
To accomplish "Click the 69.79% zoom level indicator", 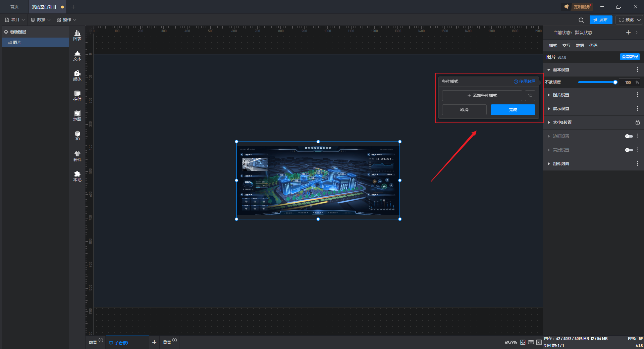I will [x=511, y=342].
